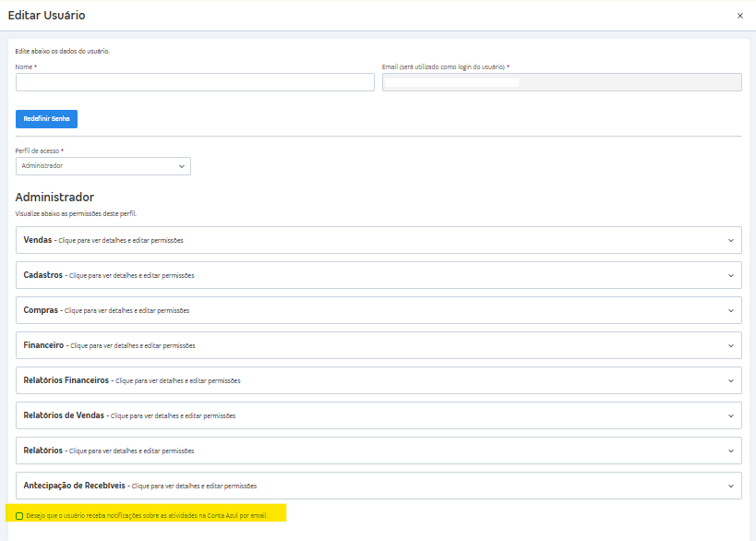
Task: Click the chevron arrow on Financeiro row
Action: point(731,345)
